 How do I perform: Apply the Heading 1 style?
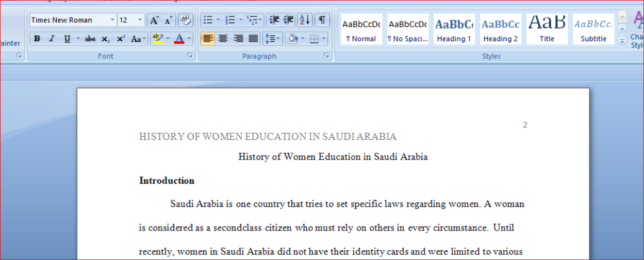454,29
